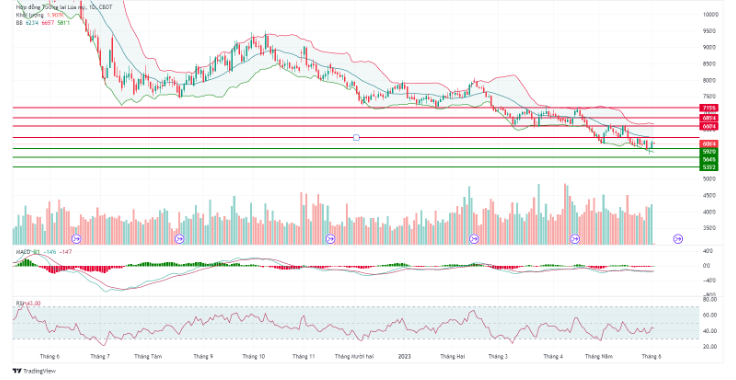Click the Tháng 11 time axis label
This screenshot has width=736, height=380.
(304, 357)
